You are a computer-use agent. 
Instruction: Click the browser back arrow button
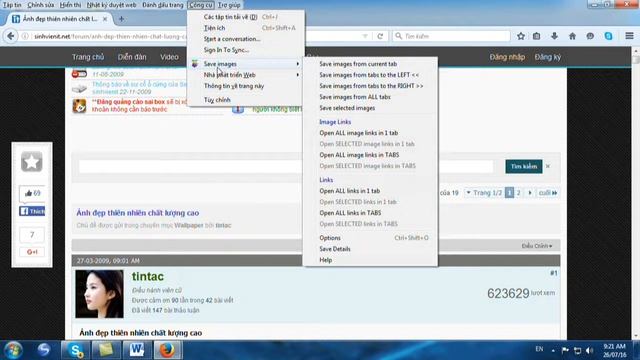tap(11, 36)
